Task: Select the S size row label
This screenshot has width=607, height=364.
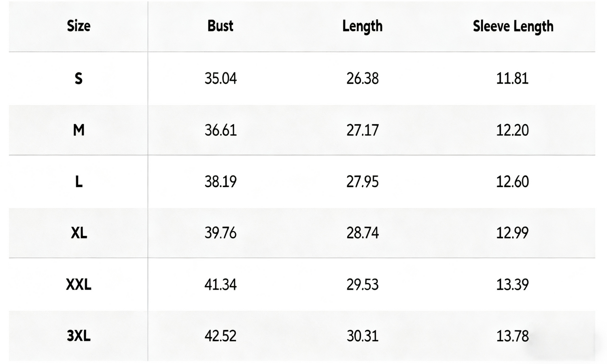Action: [x=79, y=78]
